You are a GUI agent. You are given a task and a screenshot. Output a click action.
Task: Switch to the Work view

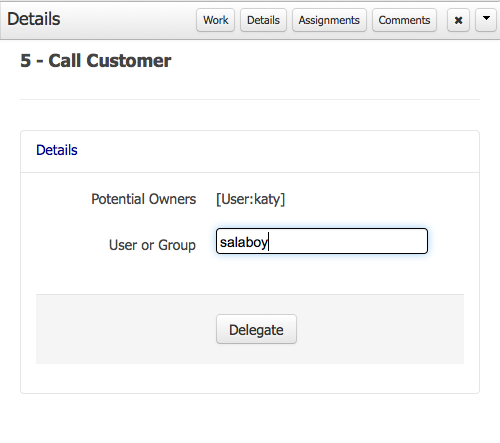[x=216, y=20]
